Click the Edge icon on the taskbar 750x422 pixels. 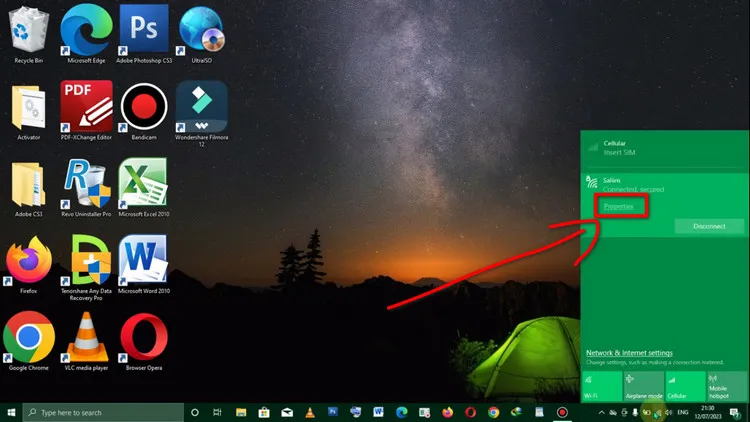[x=401, y=412]
